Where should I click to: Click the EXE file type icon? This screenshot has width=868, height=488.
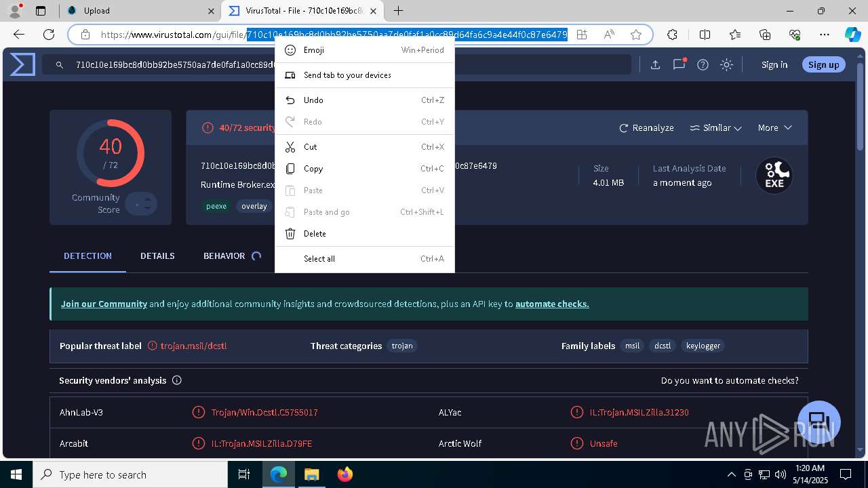point(774,176)
